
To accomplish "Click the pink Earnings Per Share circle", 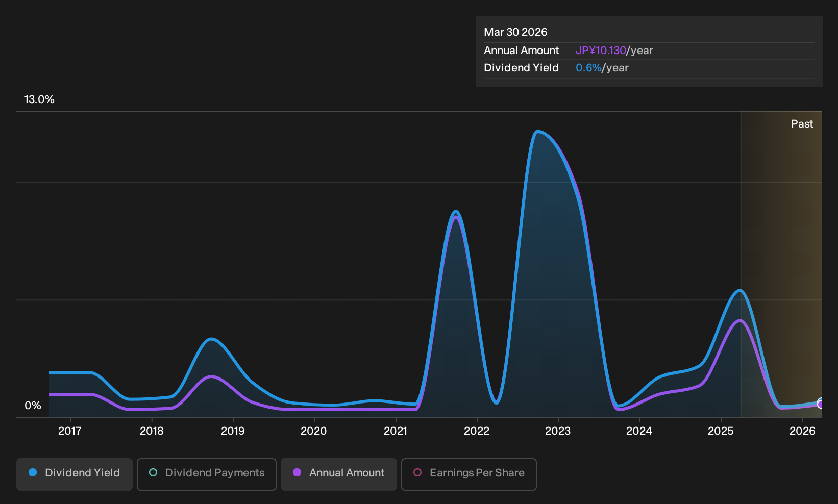I will (417, 472).
